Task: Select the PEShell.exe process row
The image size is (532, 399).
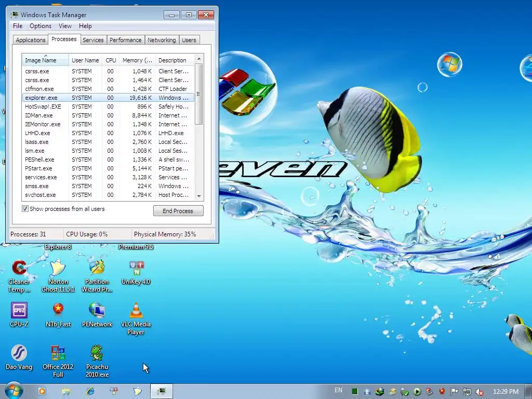Action: coord(108,159)
